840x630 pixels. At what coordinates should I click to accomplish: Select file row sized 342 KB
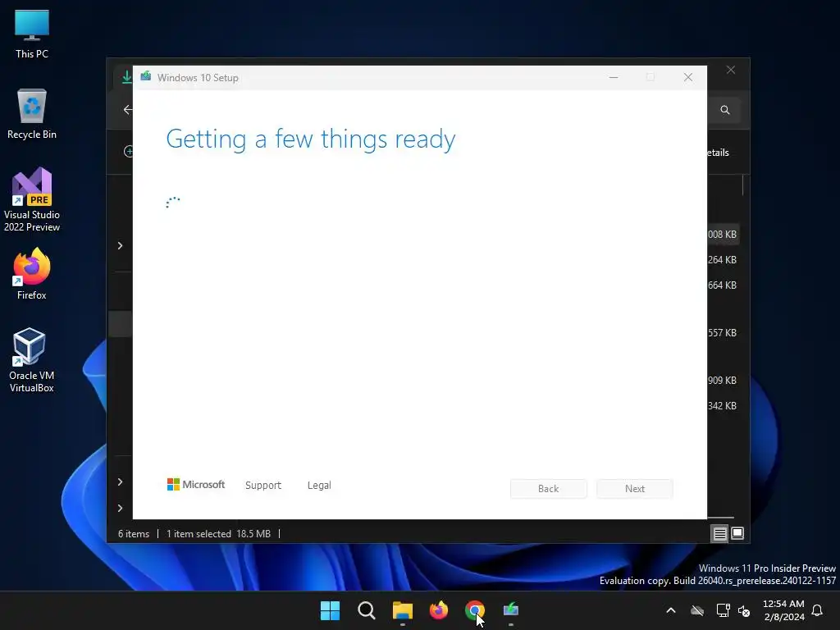click(x=724, y=405)
